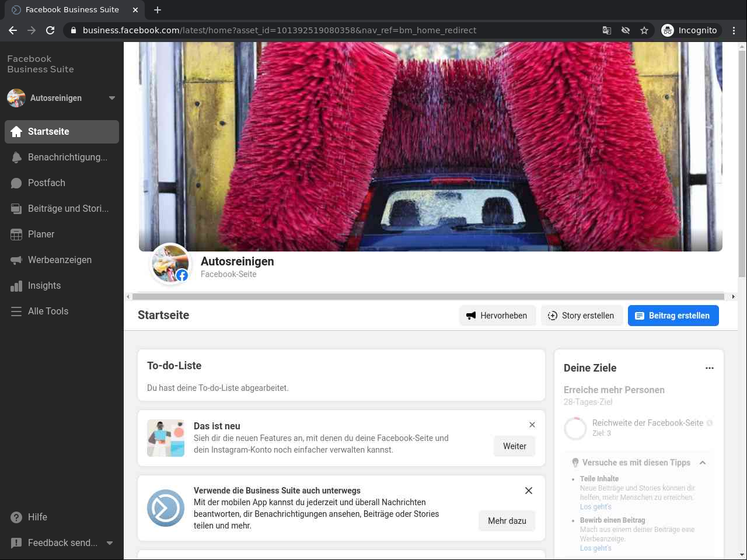Image resolution: width=747 pixels, height=560 pixels.
Task: Expand the Feedback senden dropdown arrow
Action: pyautogui.click(x=110, y=543)
